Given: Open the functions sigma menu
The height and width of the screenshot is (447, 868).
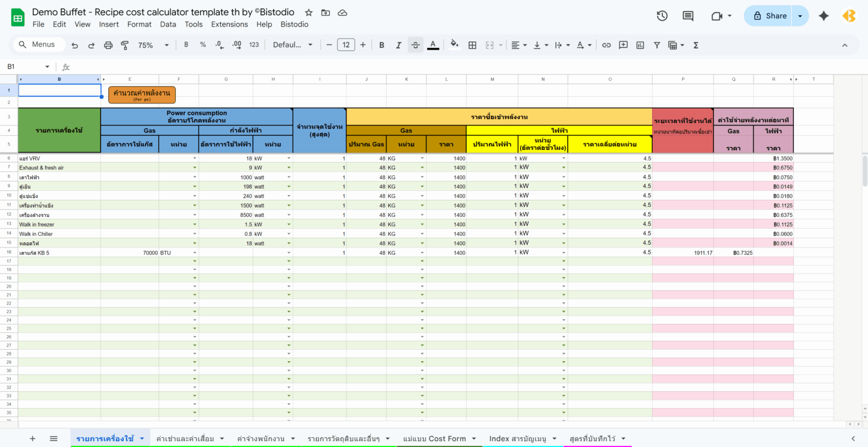Looking at the screenshot, I should click(x=696, y=45).
